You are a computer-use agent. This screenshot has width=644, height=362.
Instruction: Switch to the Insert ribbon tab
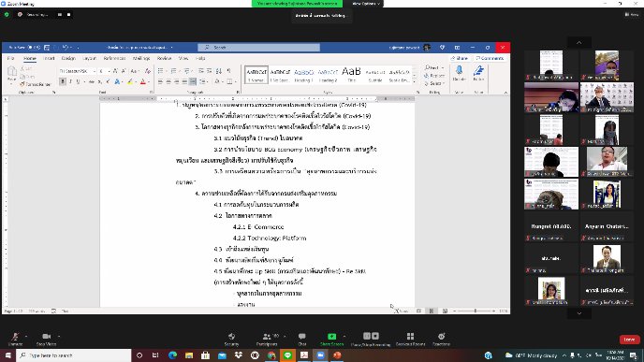coord(49,58)
